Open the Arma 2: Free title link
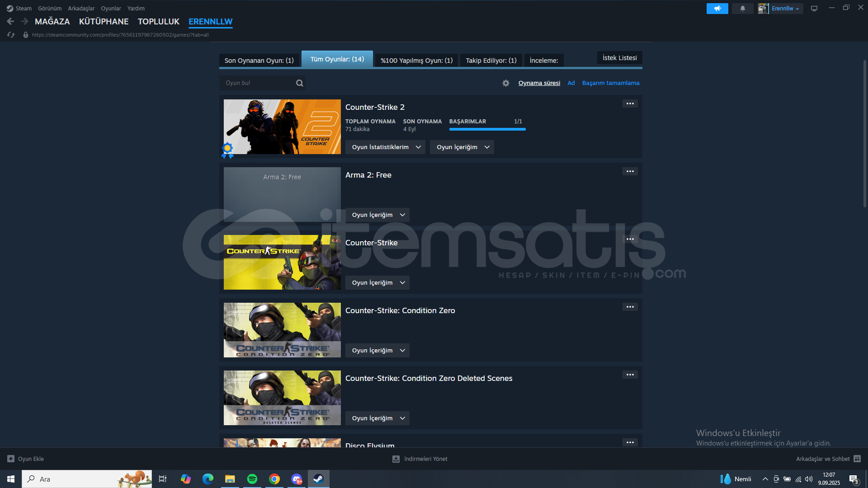868x488 pixels. point(368,175)
